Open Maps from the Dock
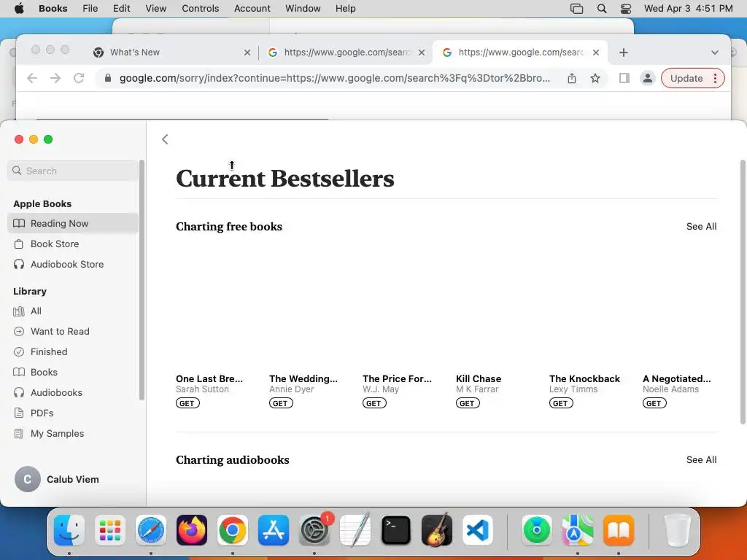Viewport: 747px width, 560px height. 578,530
